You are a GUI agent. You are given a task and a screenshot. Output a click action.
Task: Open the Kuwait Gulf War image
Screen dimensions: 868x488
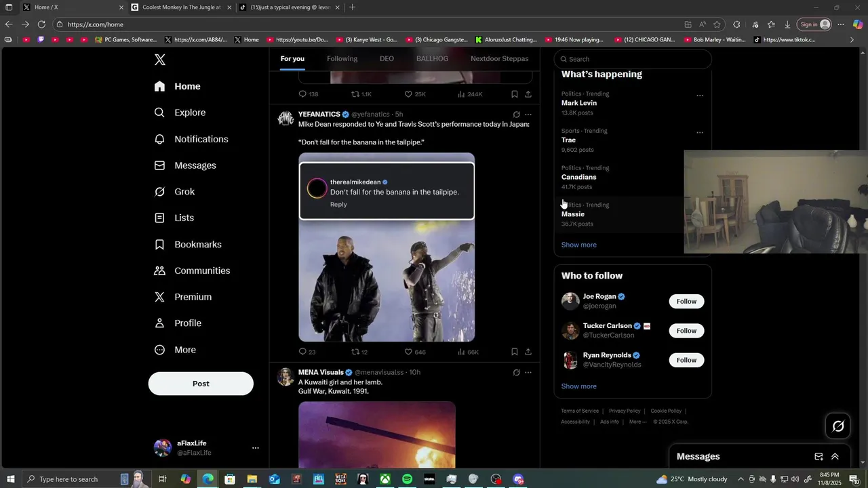377,434
